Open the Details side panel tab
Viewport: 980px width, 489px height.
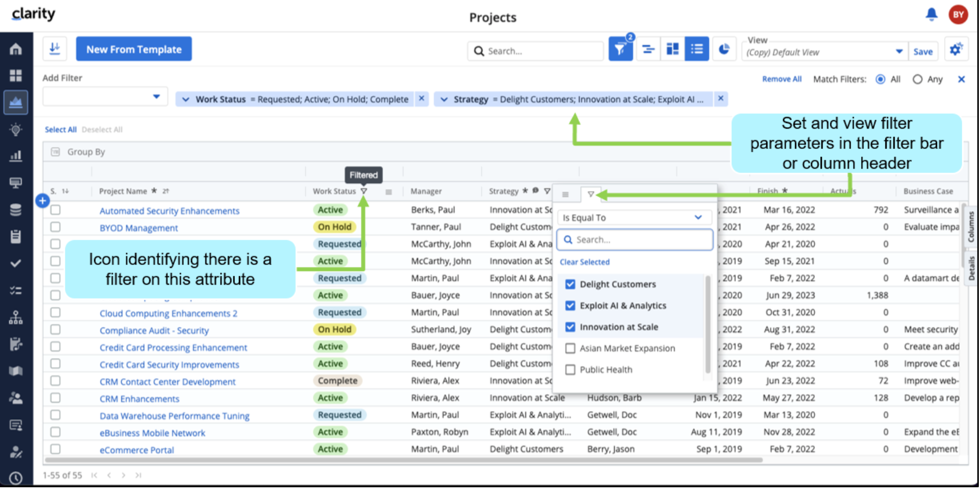[x=971, y=268]
